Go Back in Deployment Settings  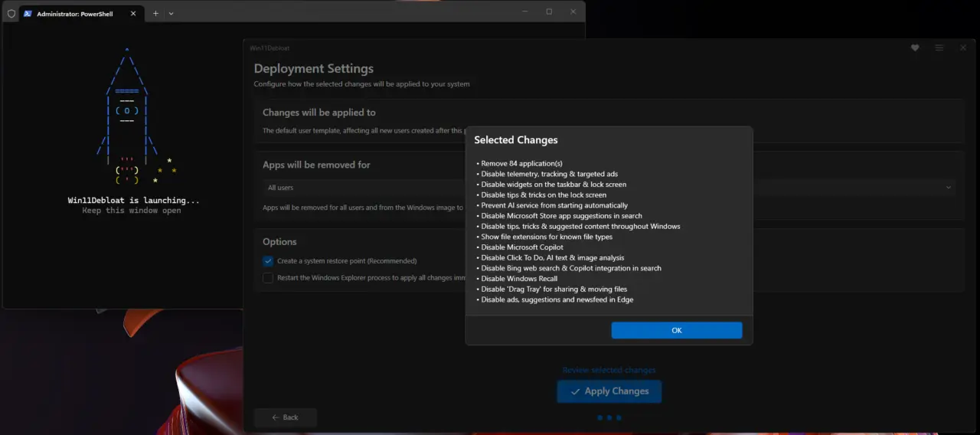point(285,417)
